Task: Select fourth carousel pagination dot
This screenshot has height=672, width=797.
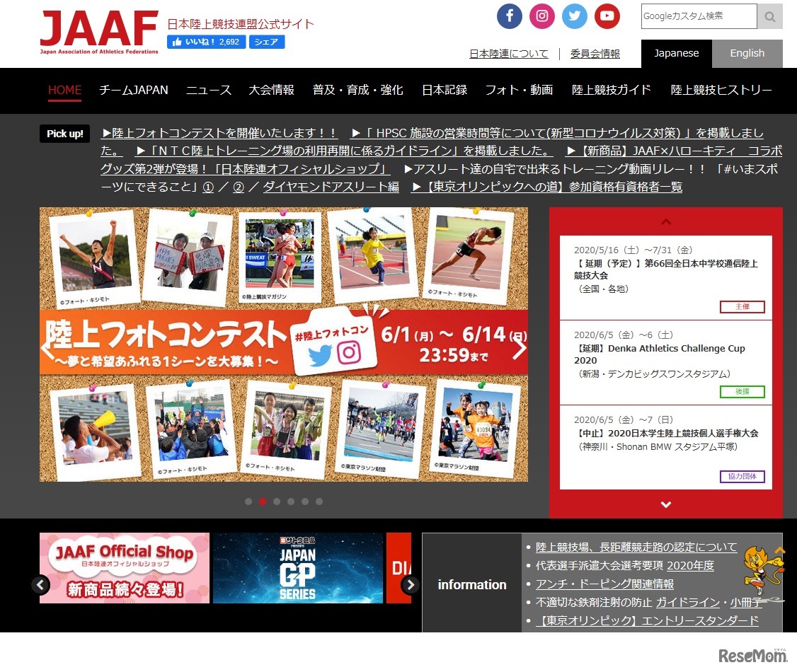Action: [x=291, y=502]
